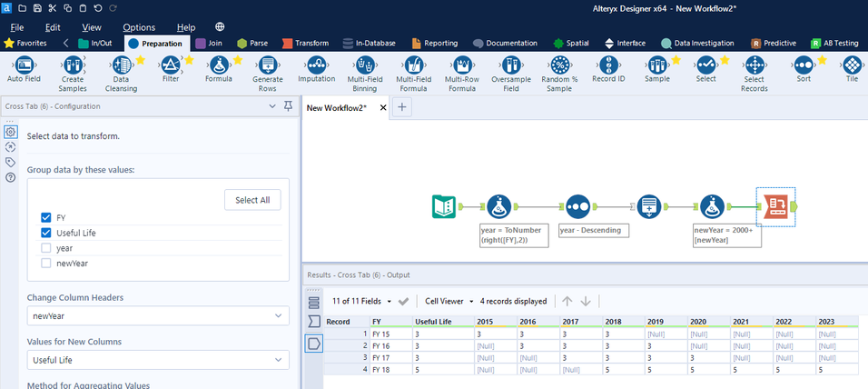Toggle favorite star on Select tool
The image size is (868, 389).
pos(725,60)
